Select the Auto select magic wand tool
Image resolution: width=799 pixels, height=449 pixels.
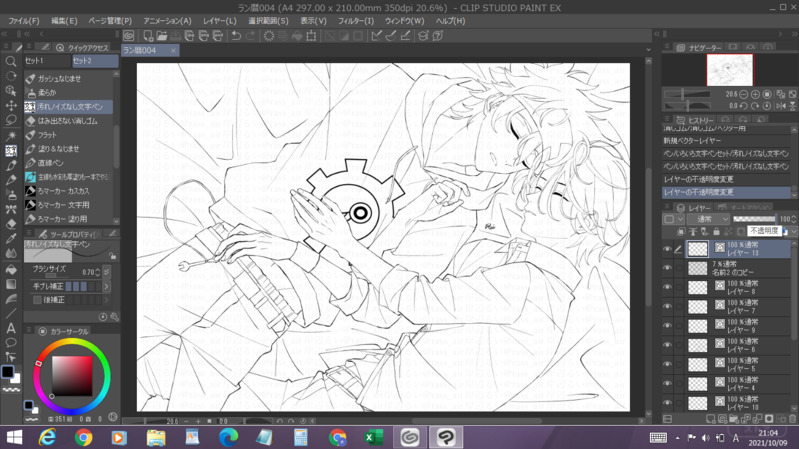coord(11,136)
